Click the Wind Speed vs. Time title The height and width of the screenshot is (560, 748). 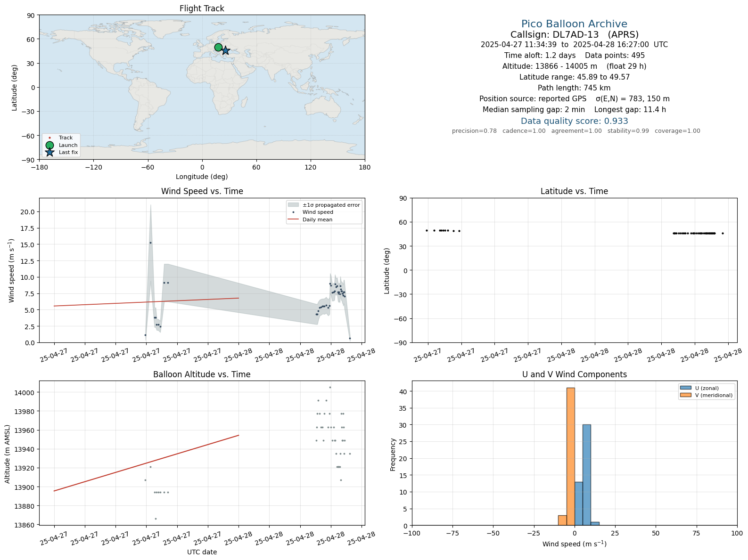pos(202,191)
